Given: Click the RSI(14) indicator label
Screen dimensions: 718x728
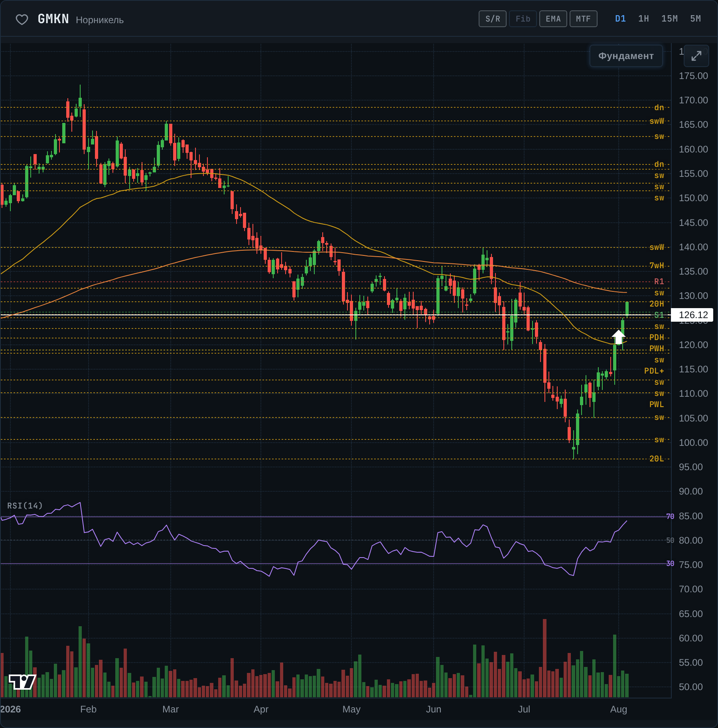Looking at the screenshot, I should 25,506.
